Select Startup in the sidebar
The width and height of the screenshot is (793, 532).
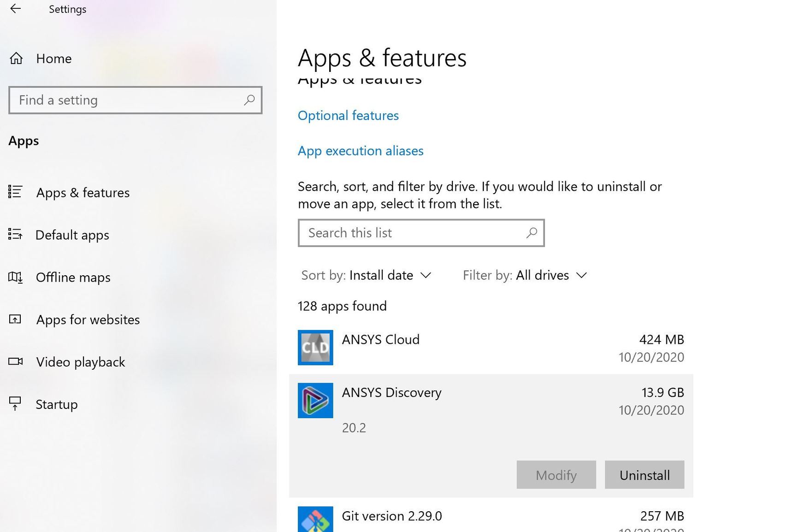(57, 404)
